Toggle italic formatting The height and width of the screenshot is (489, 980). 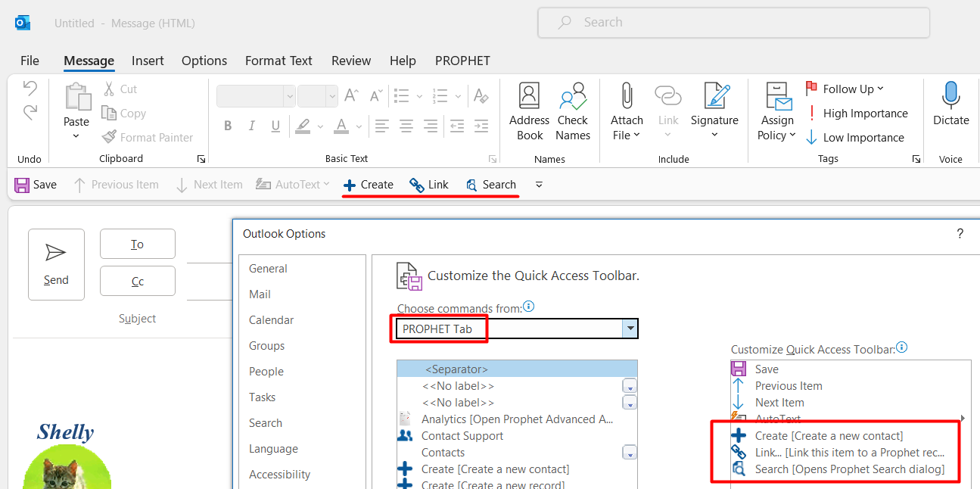[251, 126]
